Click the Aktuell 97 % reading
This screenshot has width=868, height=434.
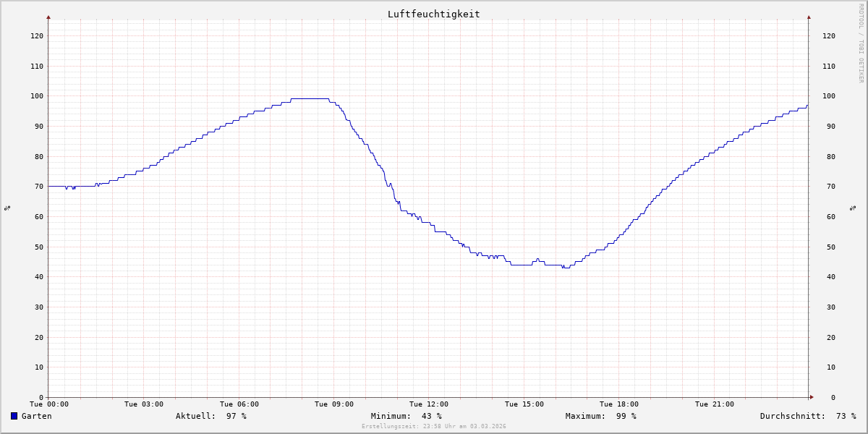(210, 416)
